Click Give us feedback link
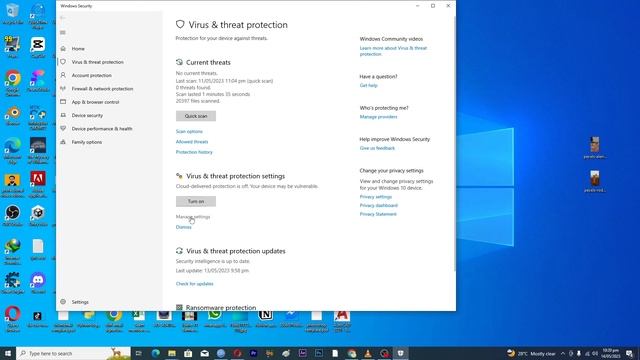This screenshot has width=640, height=360. (377, 148)
